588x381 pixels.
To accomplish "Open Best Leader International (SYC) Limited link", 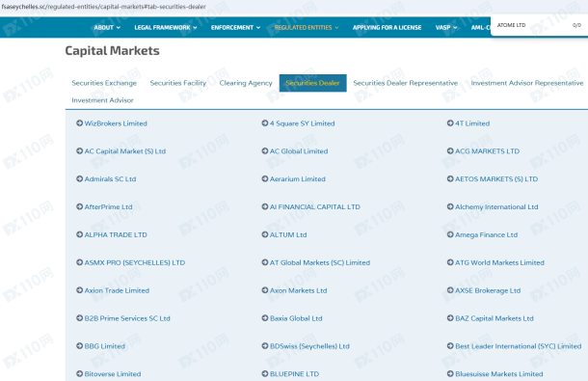I will (x=518, y=346).
